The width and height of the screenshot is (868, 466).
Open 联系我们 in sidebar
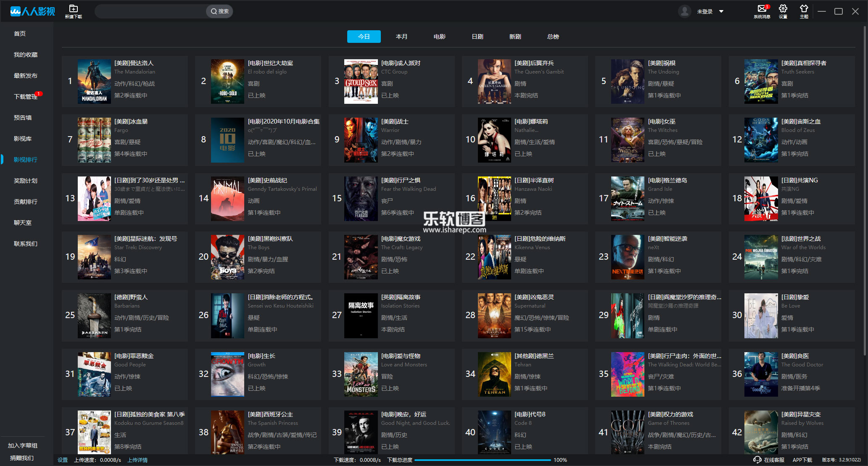coord(26,244)
